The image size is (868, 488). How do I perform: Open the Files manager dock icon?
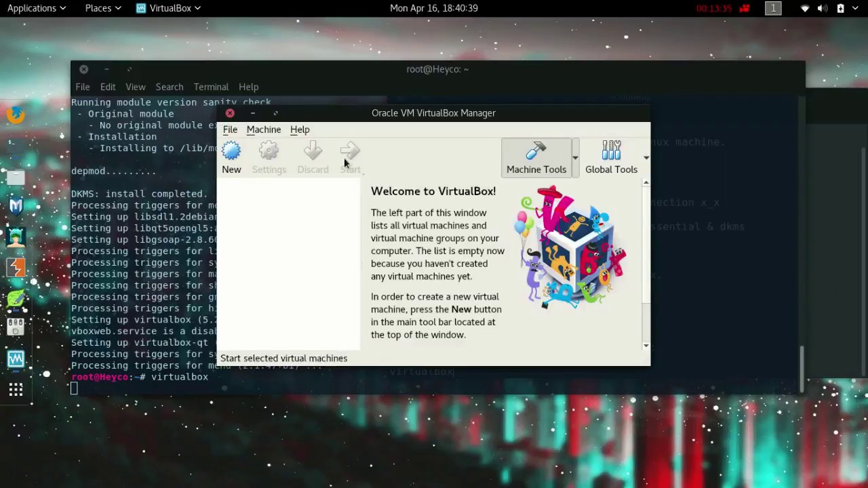point(16,177)
